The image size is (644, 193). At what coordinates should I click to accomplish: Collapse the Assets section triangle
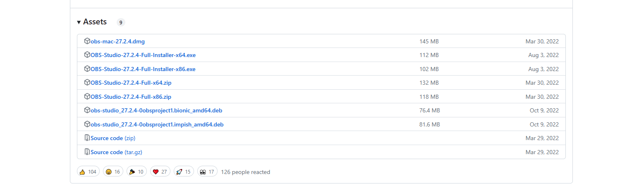click(x=79, y=22)
